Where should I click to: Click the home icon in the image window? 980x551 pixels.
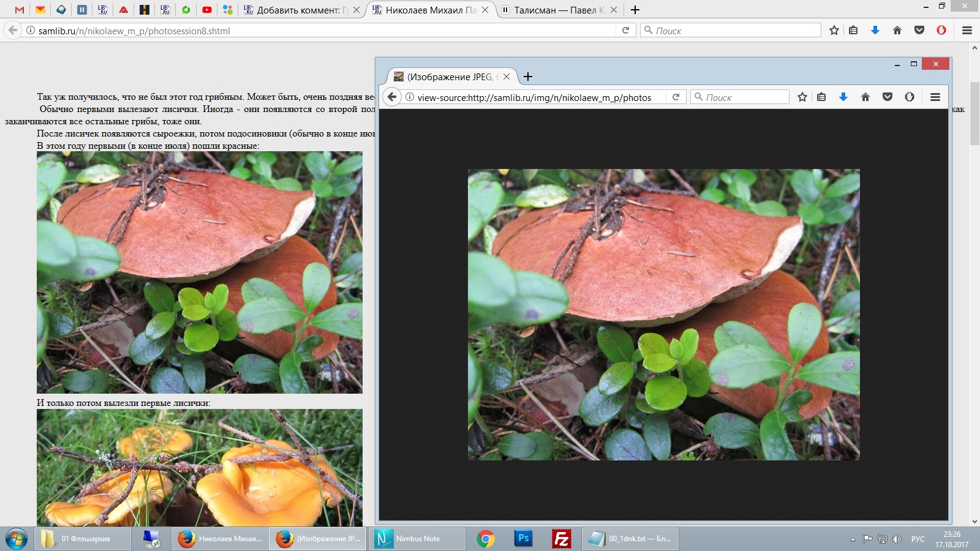coord(865,97)
